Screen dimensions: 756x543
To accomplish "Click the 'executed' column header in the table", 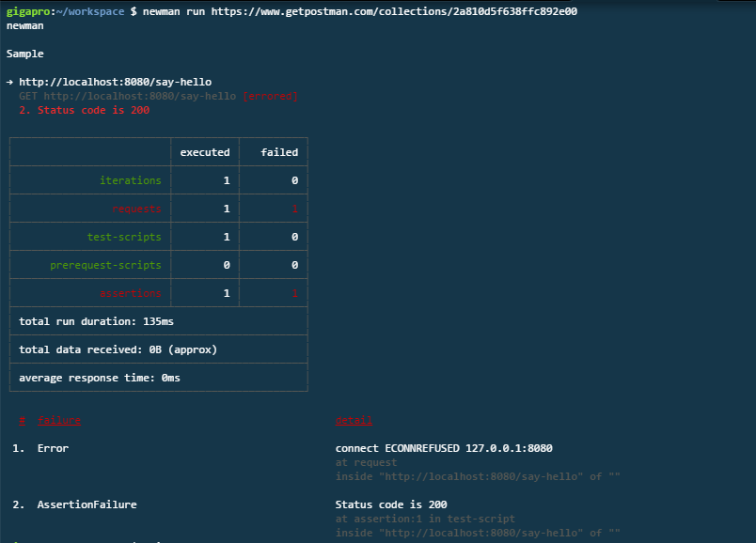I will click(x=204, y=152).
